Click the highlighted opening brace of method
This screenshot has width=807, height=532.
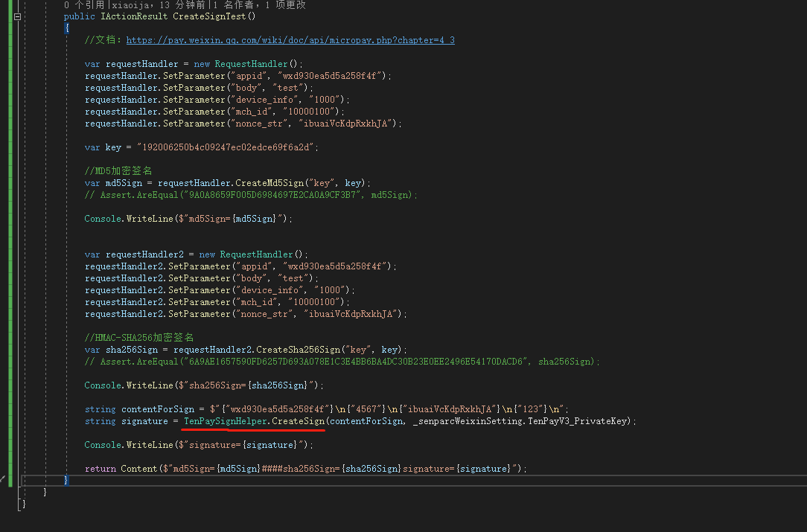66,28
